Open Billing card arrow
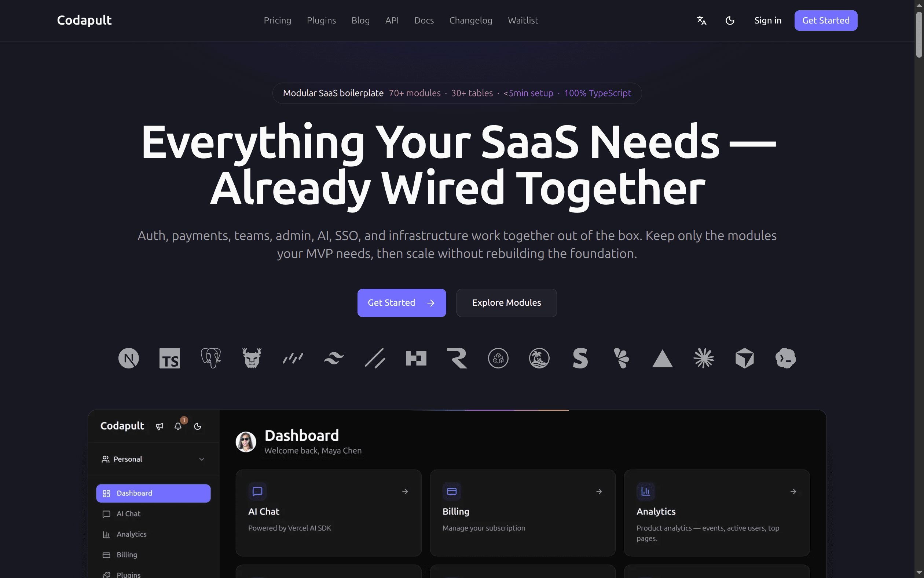This screenshot has height=578, width=924. (599, 492)
